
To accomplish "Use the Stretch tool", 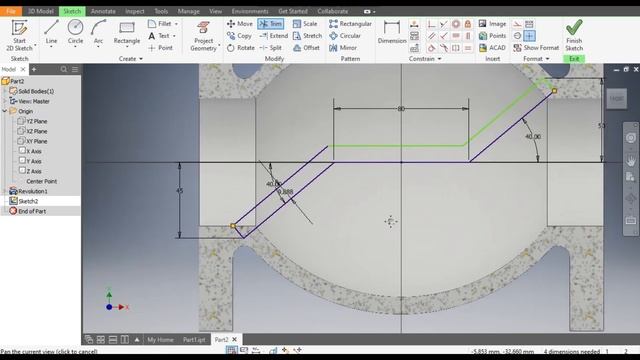I will pos(307,36).
